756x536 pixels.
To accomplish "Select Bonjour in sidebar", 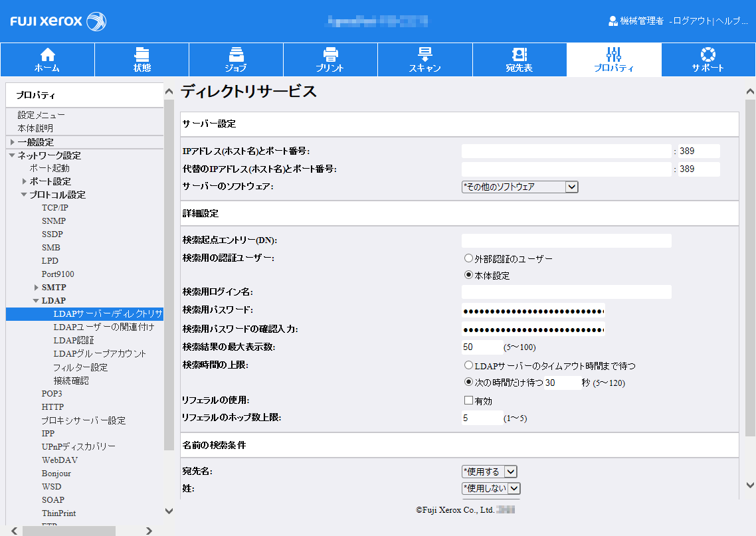I will pyautogui.click(x=56, y=474).
